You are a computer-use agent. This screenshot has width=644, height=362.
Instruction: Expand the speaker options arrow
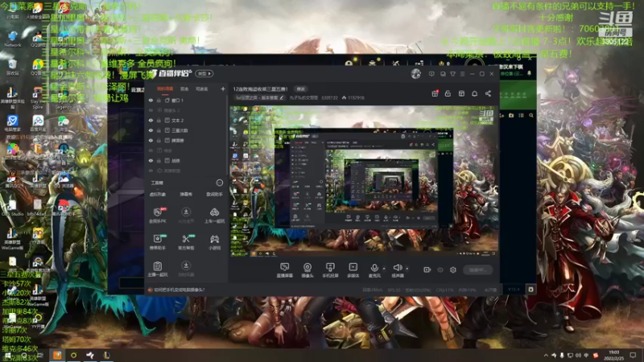pos(407,269)
